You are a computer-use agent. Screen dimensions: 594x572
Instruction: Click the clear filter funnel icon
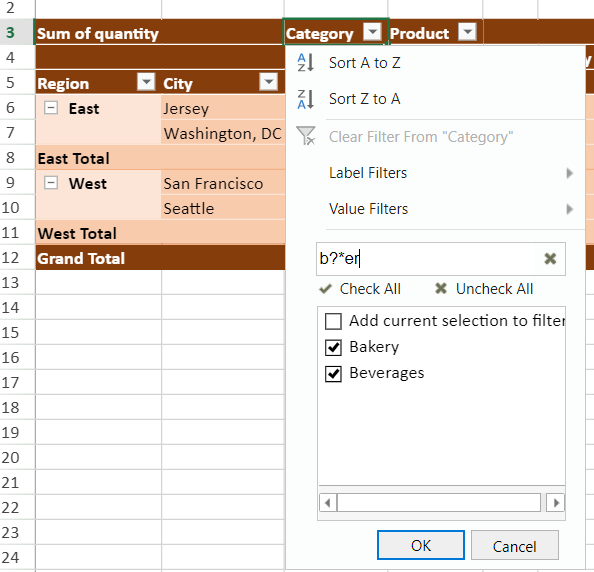[306, 136]
